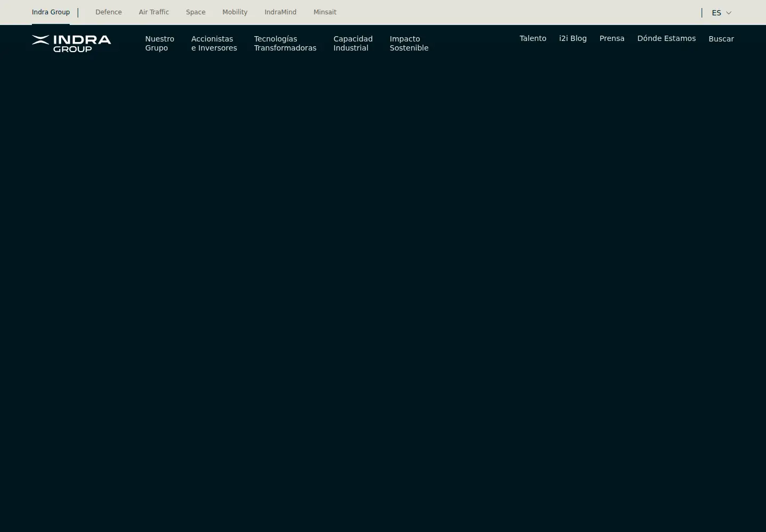Open the i2i Blog link
This screenshot has height=532, width=766.
(x=573, y=38)
